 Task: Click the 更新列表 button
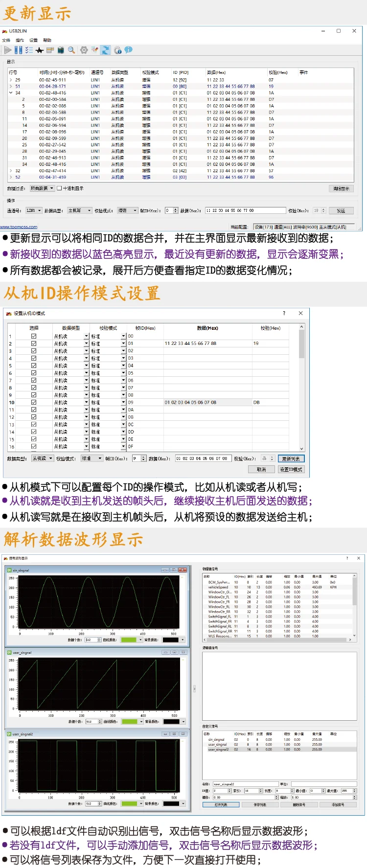291,458
